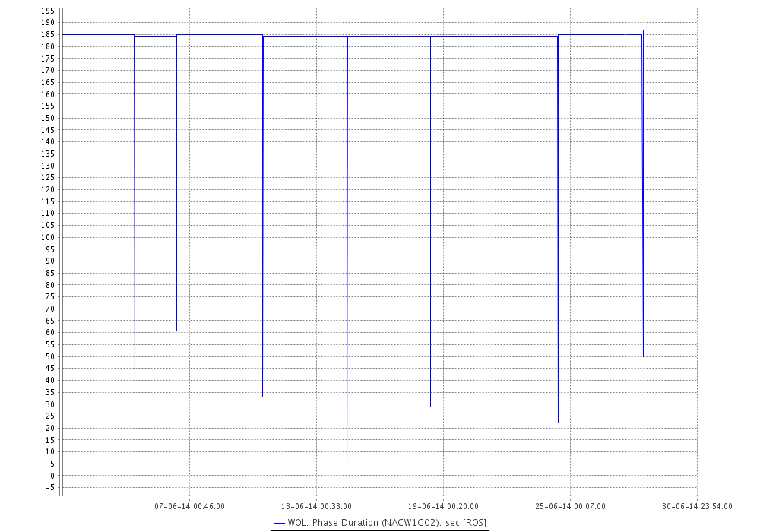Click the y-axis value 50
Viewport: 760px width, 532px height.
(x=50, y=356)
